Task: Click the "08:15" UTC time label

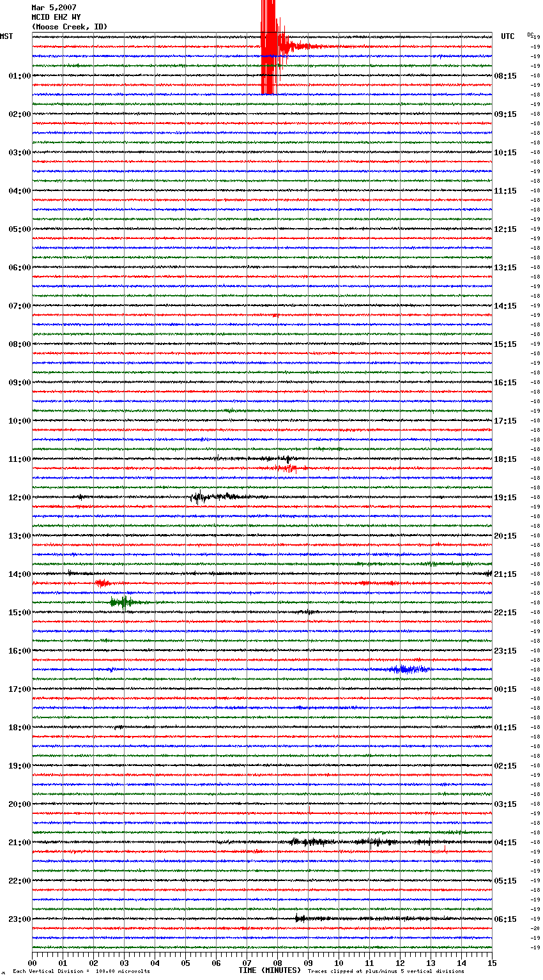Action: (x=505, y=76)
